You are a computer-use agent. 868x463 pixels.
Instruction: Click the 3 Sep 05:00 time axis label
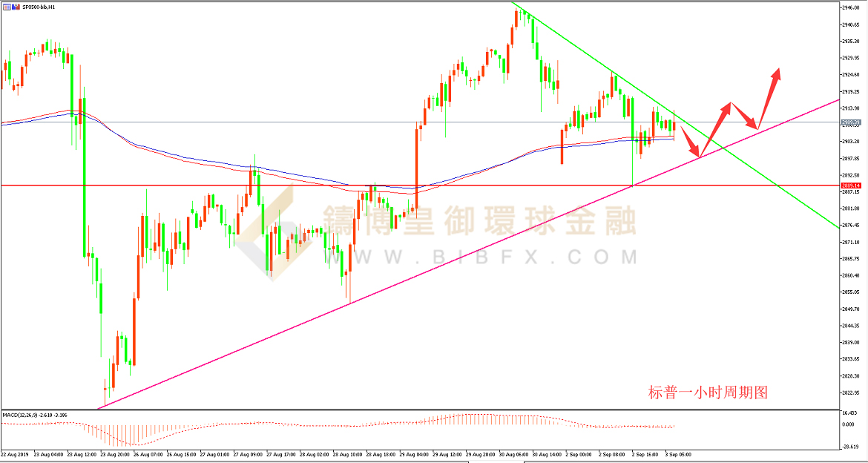tap(677, 453)
